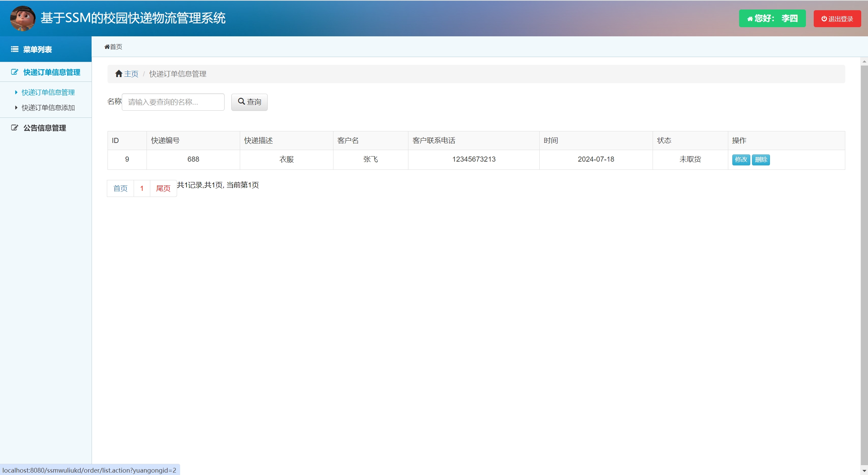The height and width of the screenshot is (475, 868).
Task: Click the edit icon beside 快递订单信息管理 menu
Action: (x=15, y=72)
